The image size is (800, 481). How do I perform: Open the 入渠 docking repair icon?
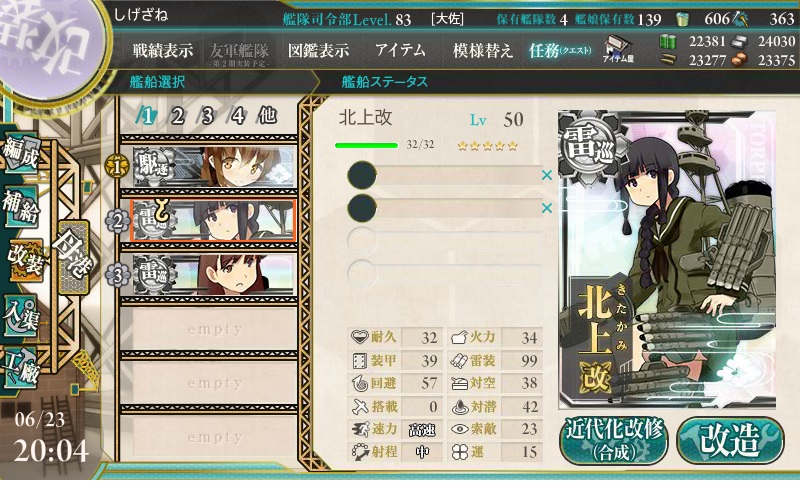coord(21,315)
